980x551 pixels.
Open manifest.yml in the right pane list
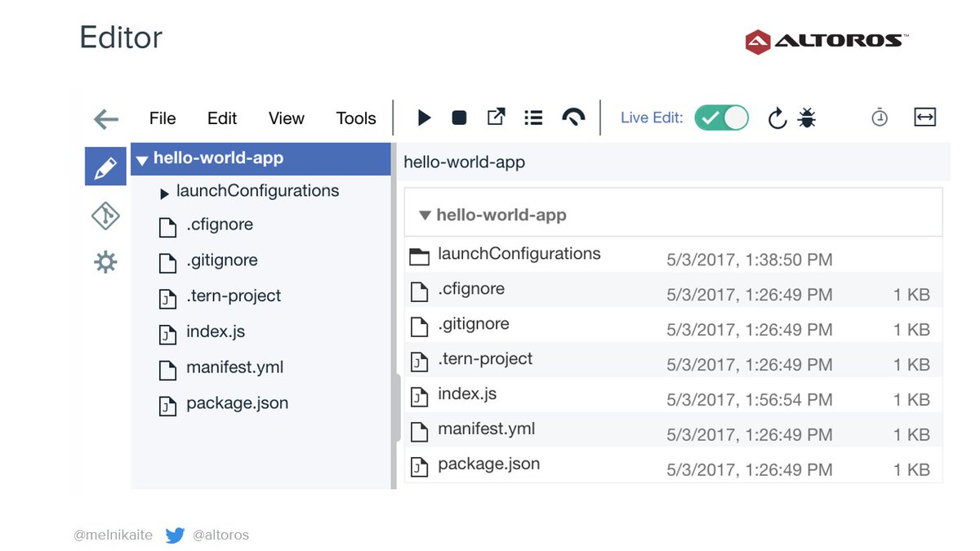point(487,429)
